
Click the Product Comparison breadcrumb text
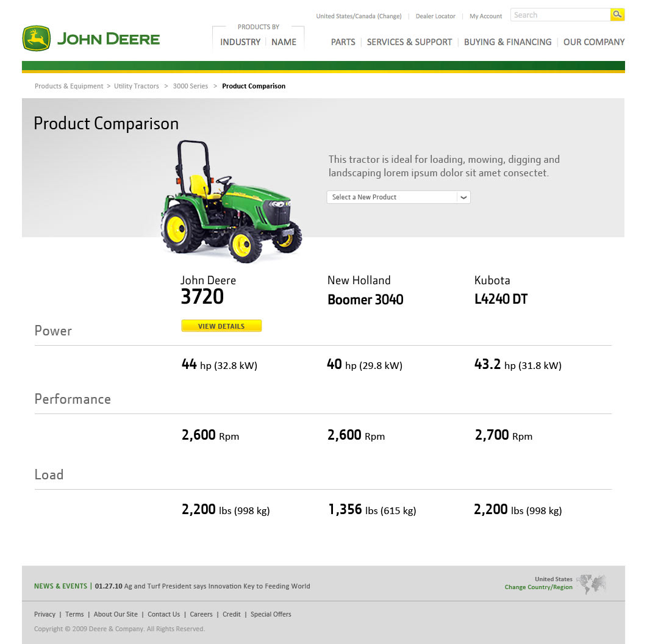[x=254, y=86]
